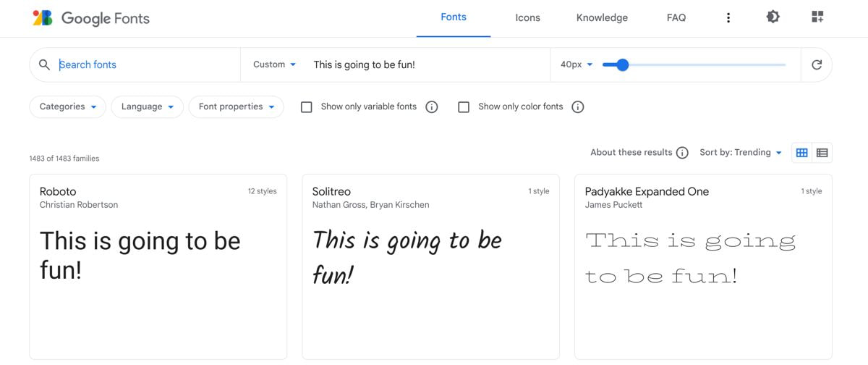This screenshot has width=868, height=365.
Task: Click the font size slider handle
Action: point(622,65)
